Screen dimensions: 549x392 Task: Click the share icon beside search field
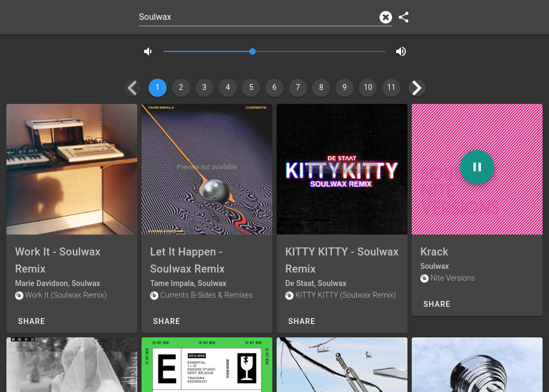404,17
